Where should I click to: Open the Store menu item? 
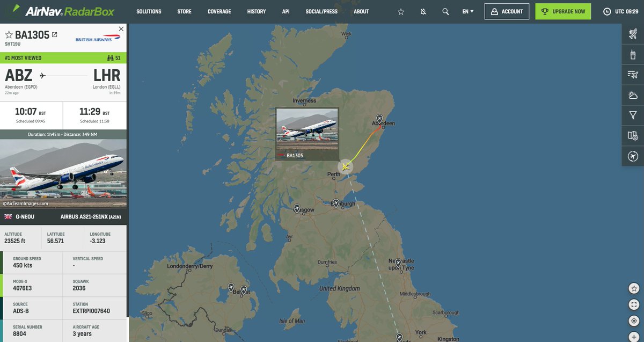click(x=184, y=11)
